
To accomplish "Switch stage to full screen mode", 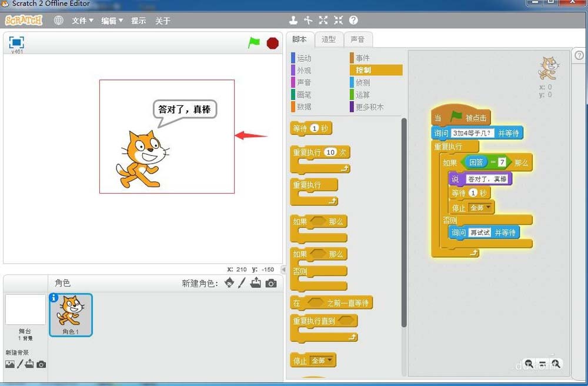I will [x=16, y=42].
